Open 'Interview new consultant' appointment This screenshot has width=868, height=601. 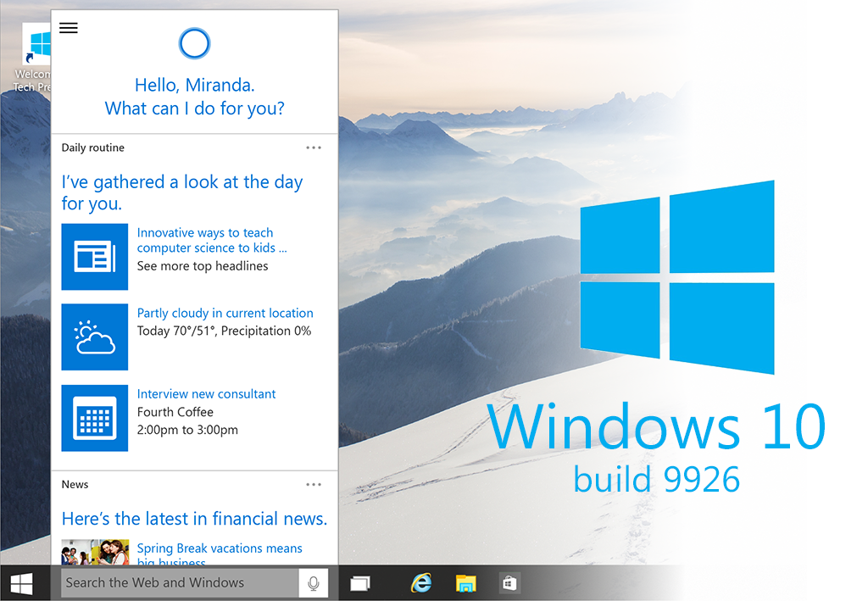tap(206, 394)
